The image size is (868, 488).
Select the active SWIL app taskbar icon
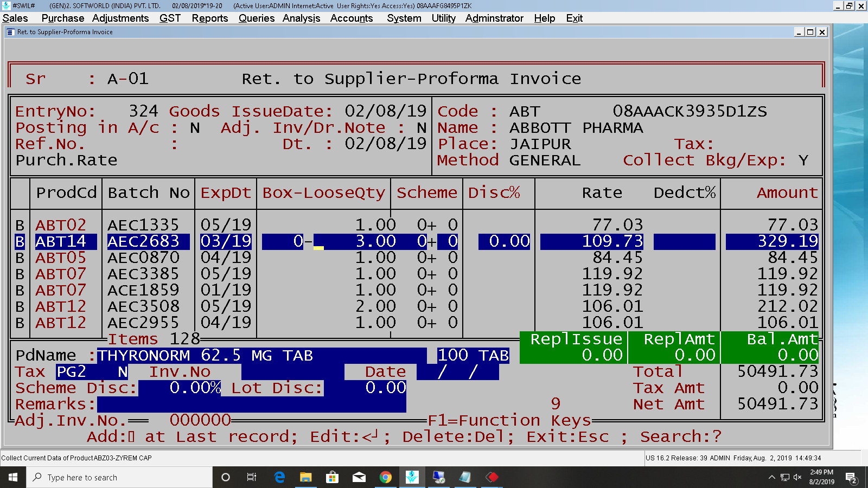(412, 477)
